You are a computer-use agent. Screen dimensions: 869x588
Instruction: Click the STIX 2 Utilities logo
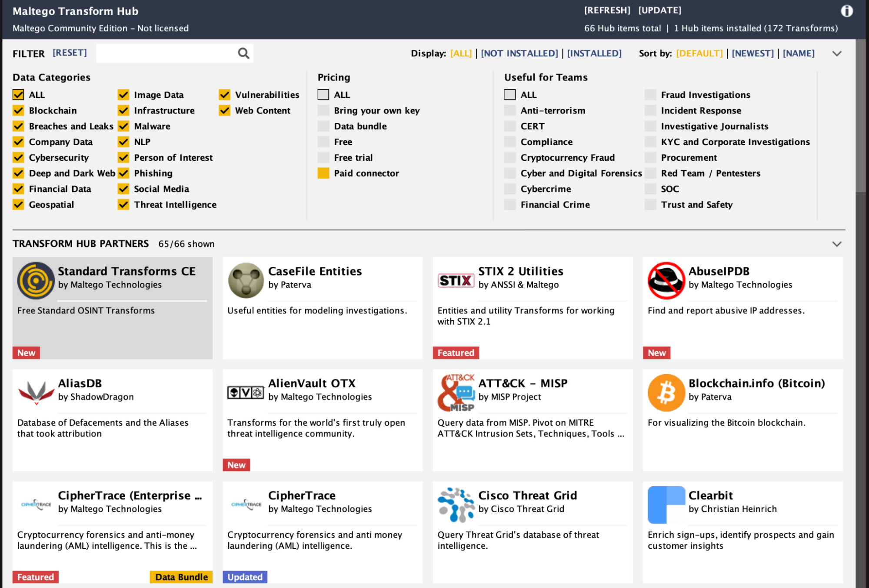[456, 281]
